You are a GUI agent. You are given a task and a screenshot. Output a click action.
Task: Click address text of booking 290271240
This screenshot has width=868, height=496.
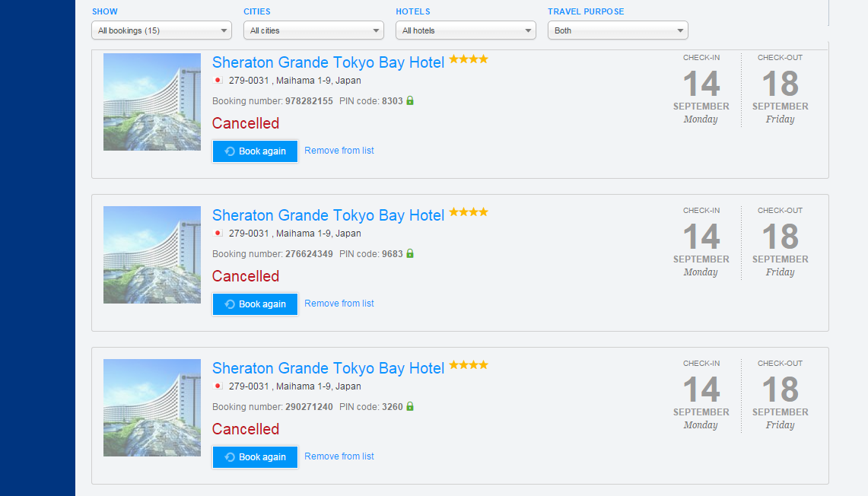tap(295, 386)
